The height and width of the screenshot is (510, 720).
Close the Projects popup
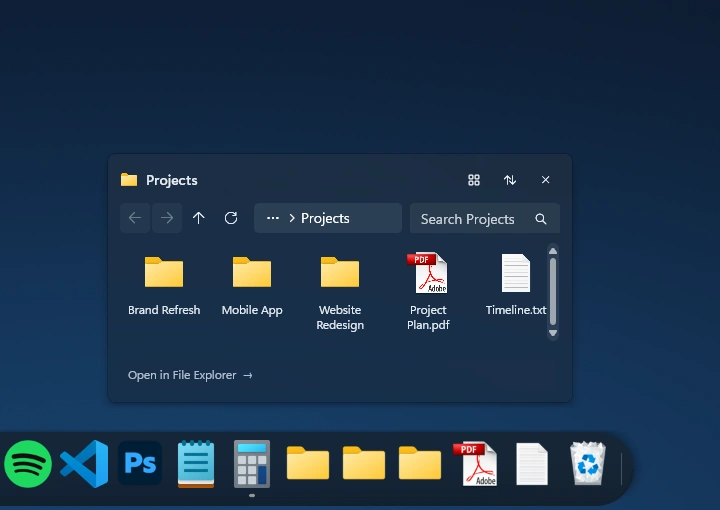[546, 180]
